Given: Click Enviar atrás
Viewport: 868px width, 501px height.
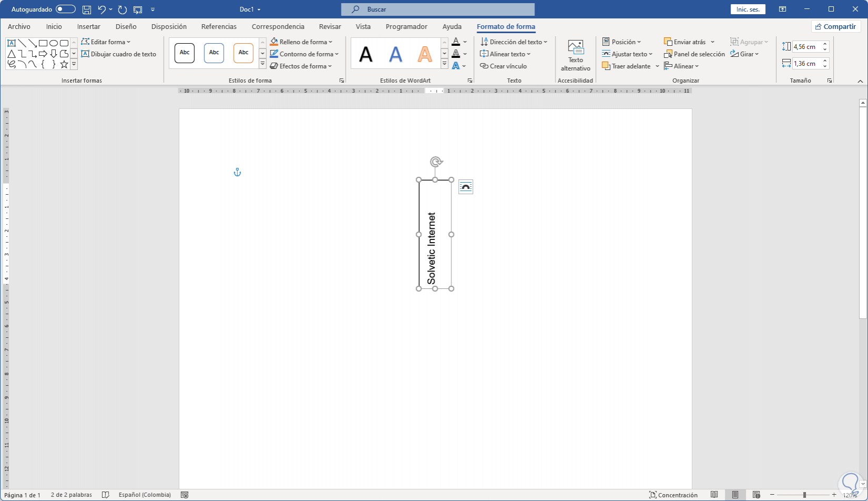Looking at the screenshot, I should pos(685,42).
